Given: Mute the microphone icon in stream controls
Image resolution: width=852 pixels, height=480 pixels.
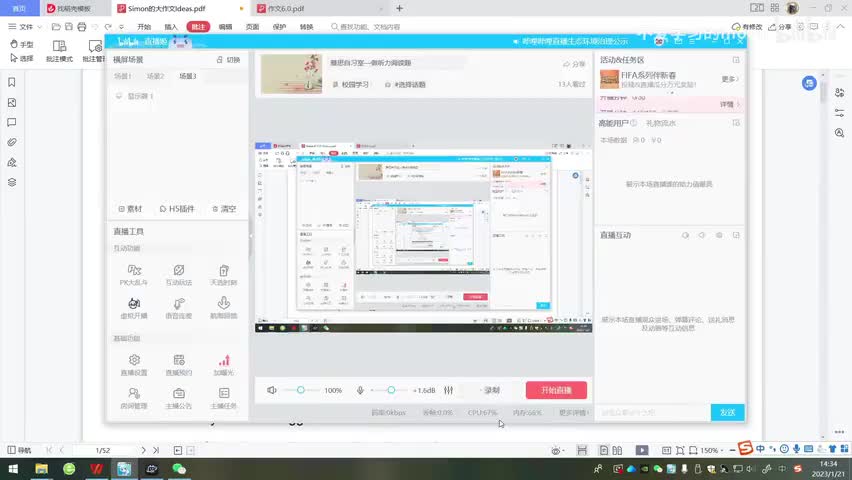Looking at the screenshot, I should pos(360,390).
